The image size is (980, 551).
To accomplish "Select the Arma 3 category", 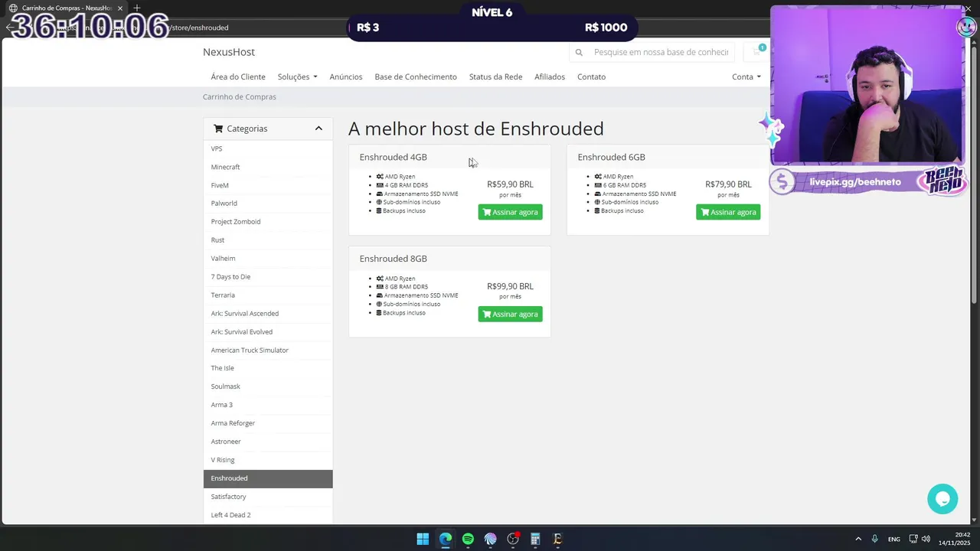I will (268, 405).
